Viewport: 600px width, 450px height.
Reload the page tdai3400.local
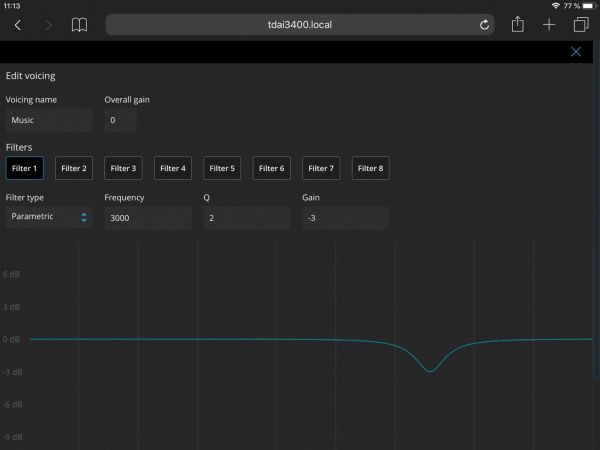point(485,25)
